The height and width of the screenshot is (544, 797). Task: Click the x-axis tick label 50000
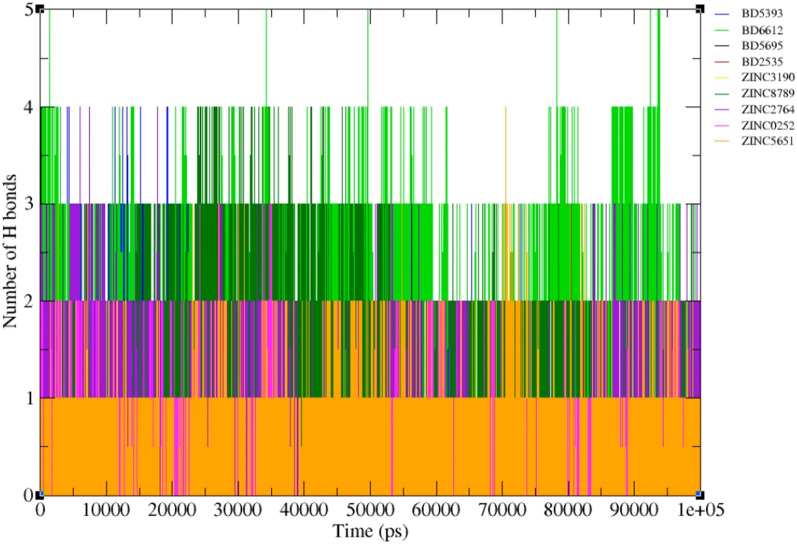coord(371,509)
